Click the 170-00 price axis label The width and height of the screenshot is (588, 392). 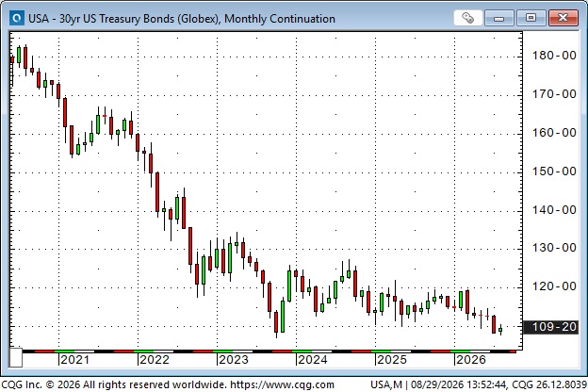(554, 94)
